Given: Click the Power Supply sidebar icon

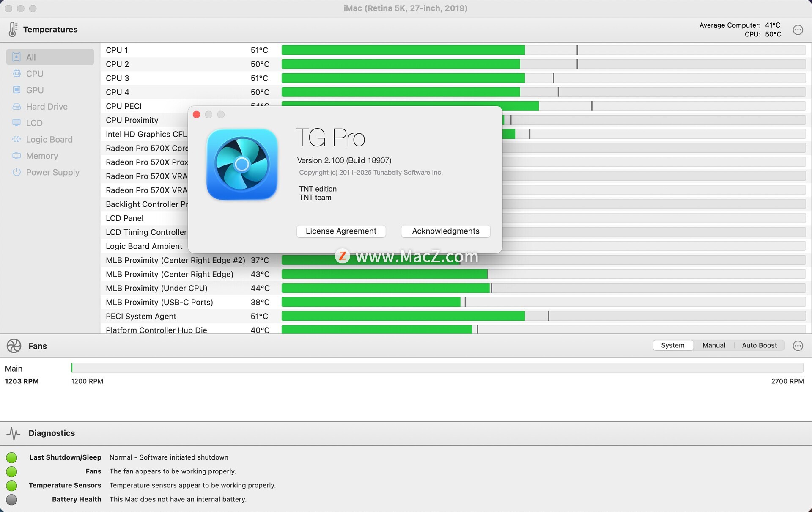Looking at the screenshot, I should pos(16,172).
